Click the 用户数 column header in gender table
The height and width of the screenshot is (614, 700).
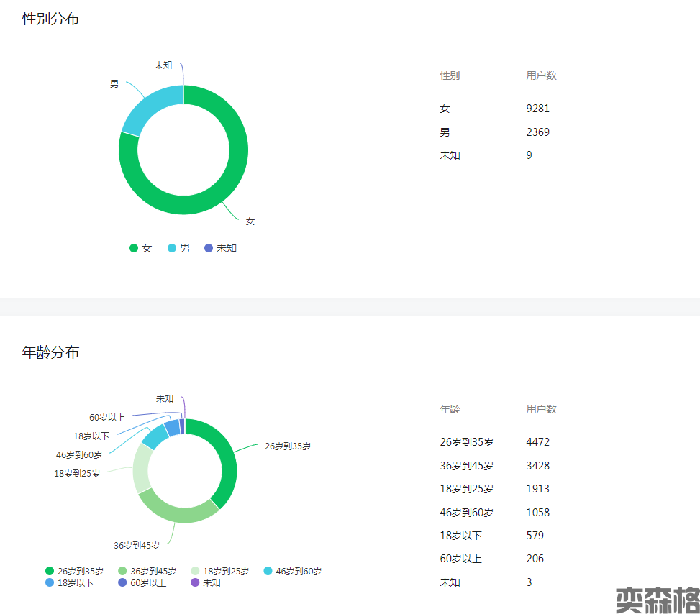point(541,75)
